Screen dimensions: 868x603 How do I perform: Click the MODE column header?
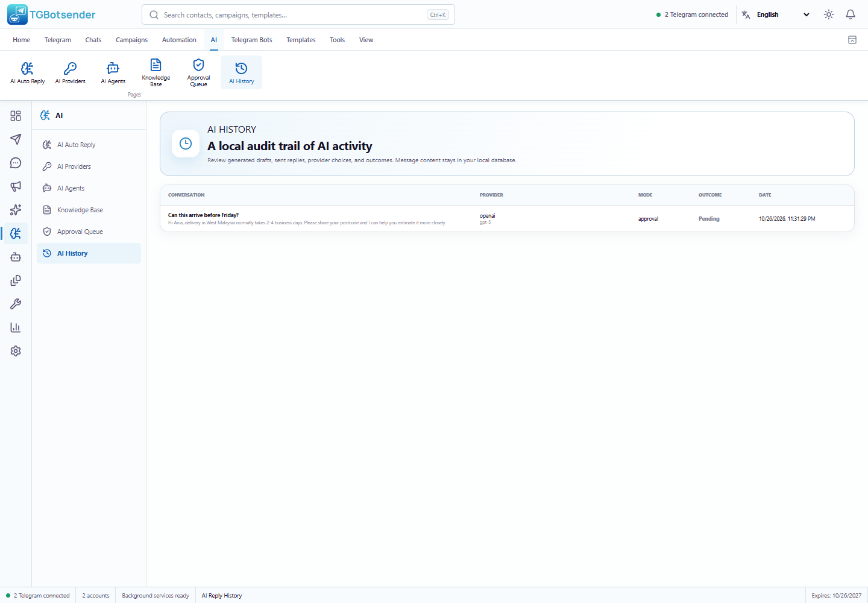(x=646, y=195)
